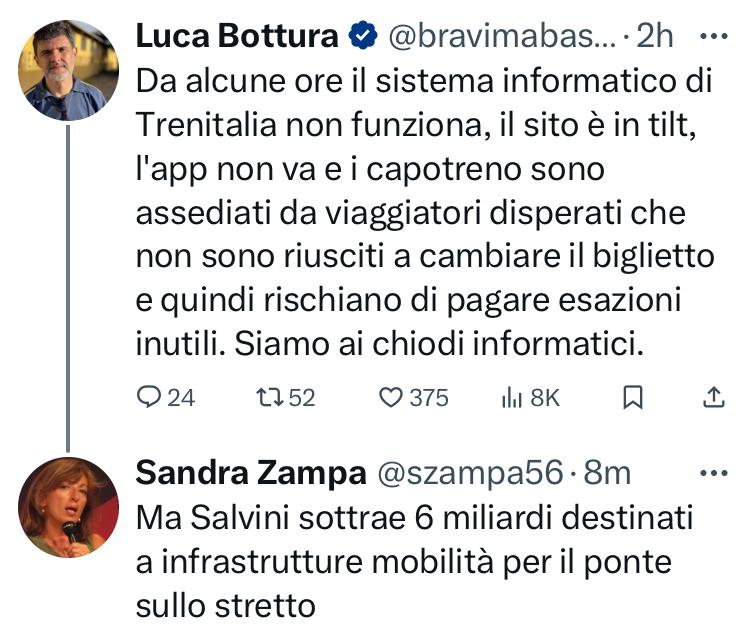The height and width of the screenshot is (634, 750).
Task: Open the 2h timestamp permalink
Action: click(x=654, y=36)
